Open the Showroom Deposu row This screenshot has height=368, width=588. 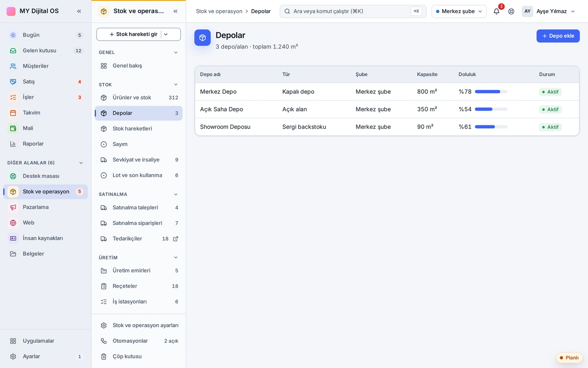click(387, 127)
